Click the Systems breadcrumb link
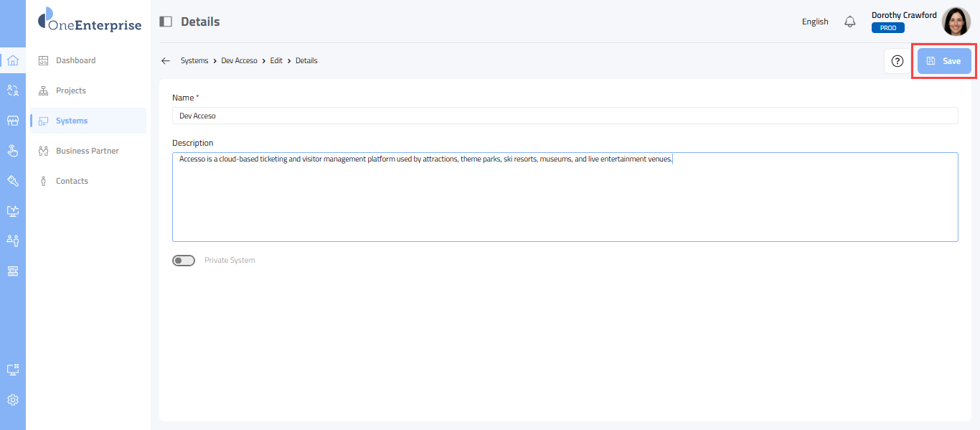 pyautogui.click(x=194, y=61)
